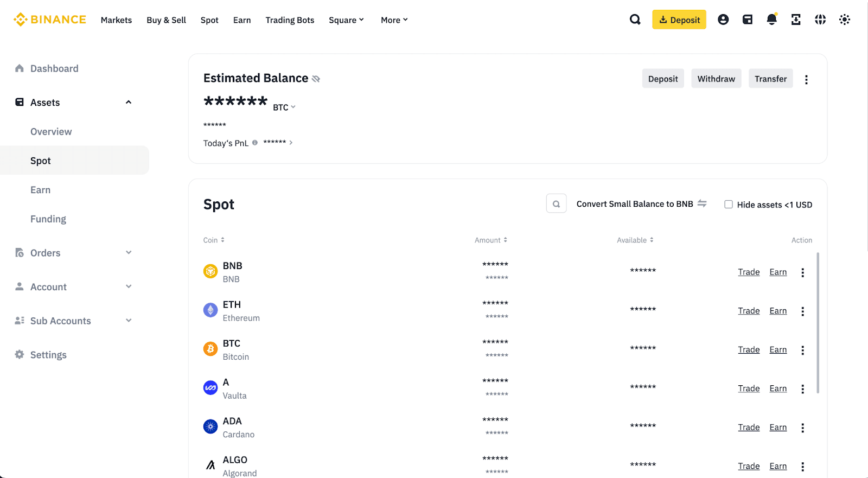Click the Trade link for BTC
Screen dimensions: 868x478
click(x=749, y=350)
